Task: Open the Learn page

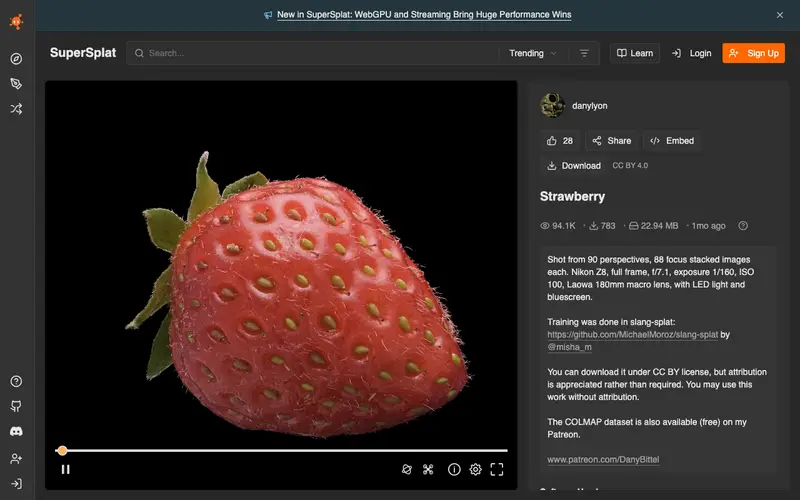Action: tap(635, 53)
